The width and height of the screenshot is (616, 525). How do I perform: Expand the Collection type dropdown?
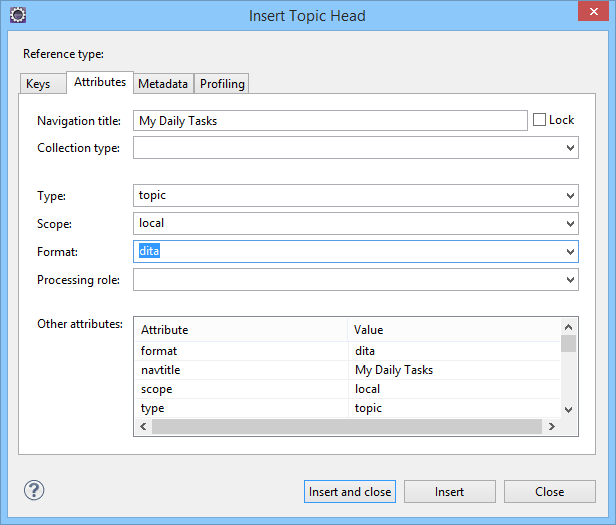pos(570,148)
